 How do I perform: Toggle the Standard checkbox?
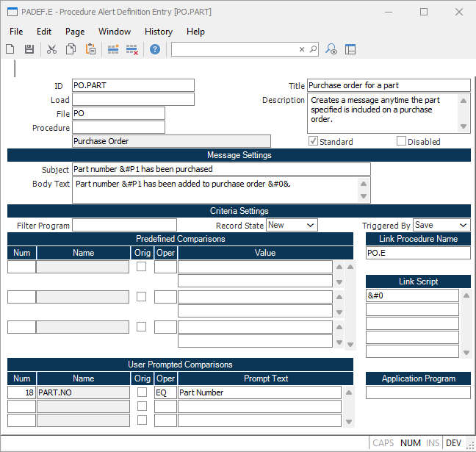pos(313,141)
